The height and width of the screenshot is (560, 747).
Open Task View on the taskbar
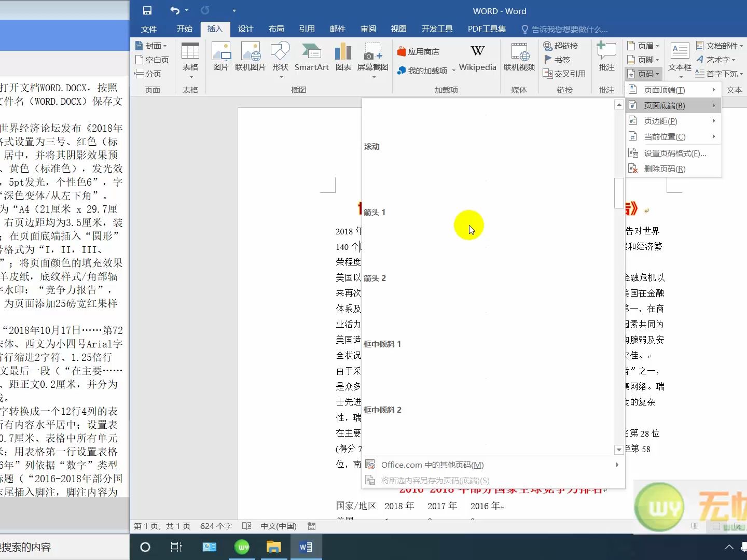tap(176, 547)
